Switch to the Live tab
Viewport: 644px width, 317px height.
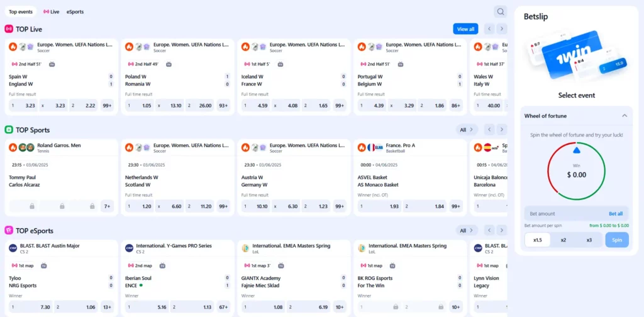pyautogui.click(x=52, y=12)
